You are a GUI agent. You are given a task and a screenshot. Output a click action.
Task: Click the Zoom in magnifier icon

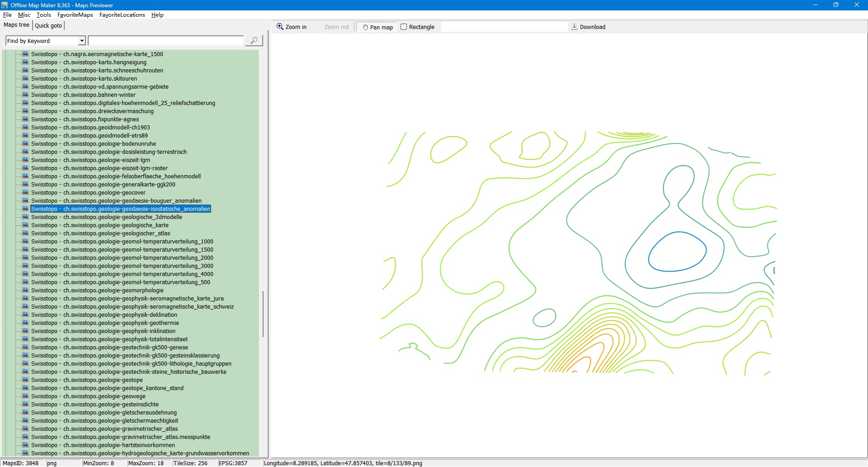(x=280, y=27)
